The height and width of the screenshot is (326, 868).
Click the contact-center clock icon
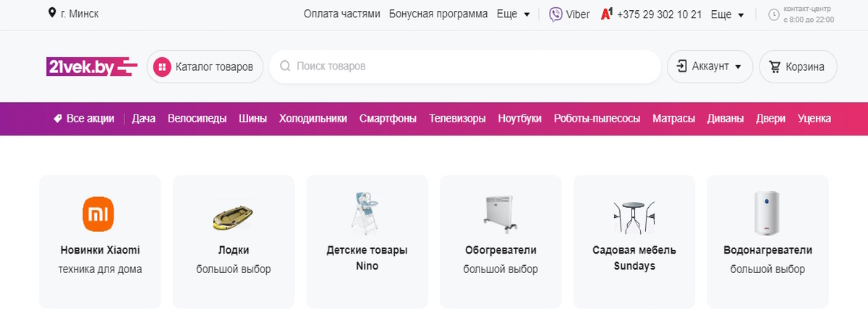773,14
